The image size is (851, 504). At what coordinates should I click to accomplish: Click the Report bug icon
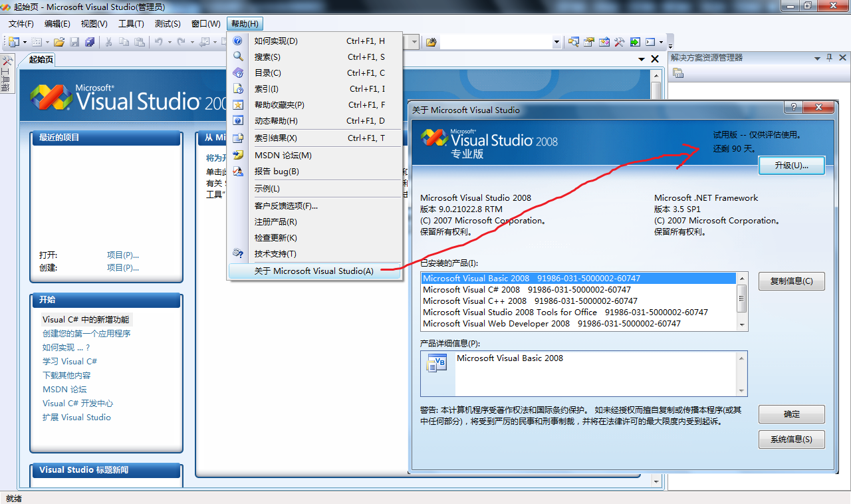[x=238, y=171]
